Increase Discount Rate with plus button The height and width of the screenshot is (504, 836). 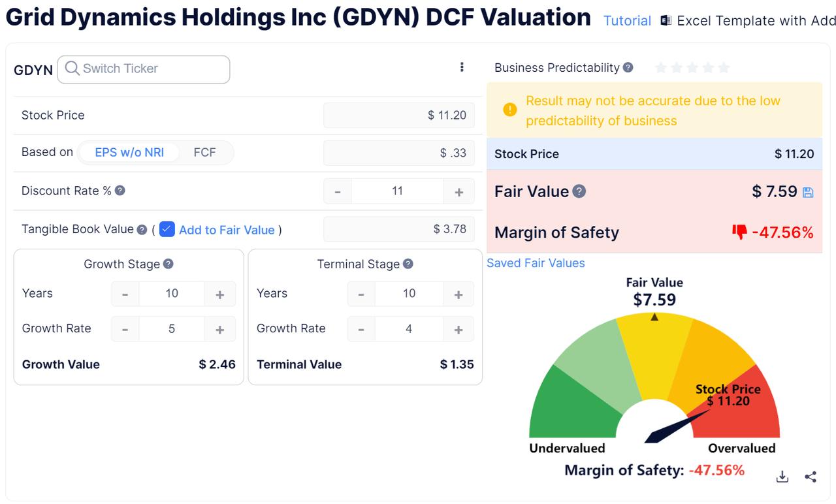coord(459,191)
